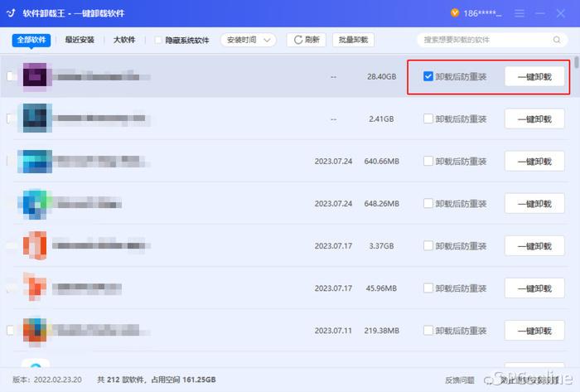This screenshot has width=580, height=392.
Task: Click the 28.40GB size value
Action: tap(381, 76)
